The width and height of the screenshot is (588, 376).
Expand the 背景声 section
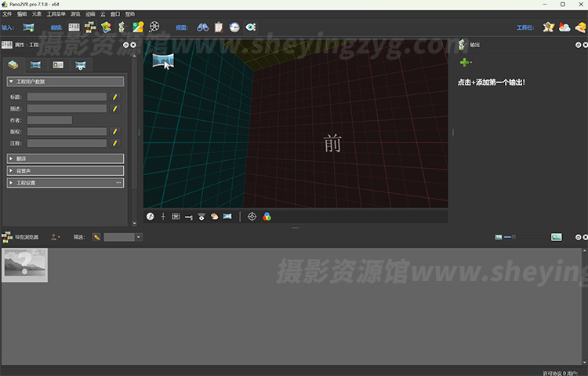coord(65,170)
